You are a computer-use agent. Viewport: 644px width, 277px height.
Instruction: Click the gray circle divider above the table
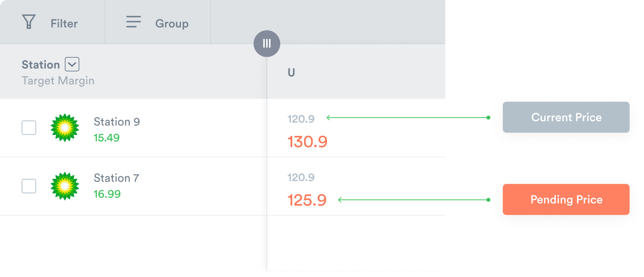click(x=267, y=44)
